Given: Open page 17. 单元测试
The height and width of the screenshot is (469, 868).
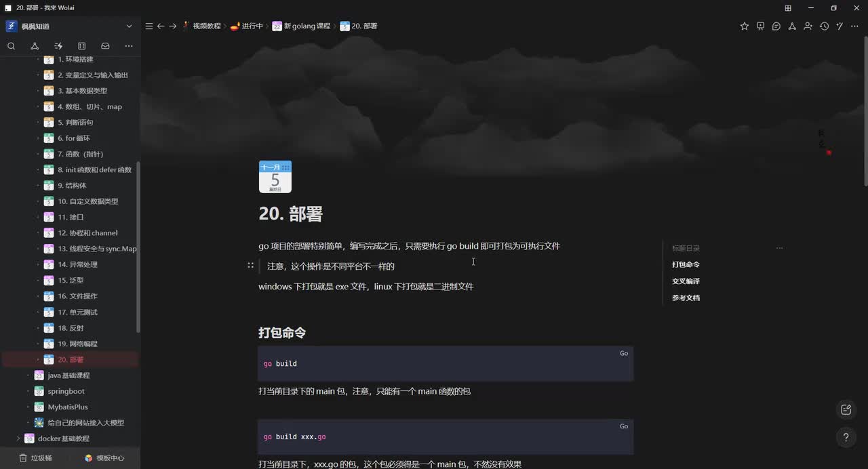Looking at the screenshot, I should point(78,312).
